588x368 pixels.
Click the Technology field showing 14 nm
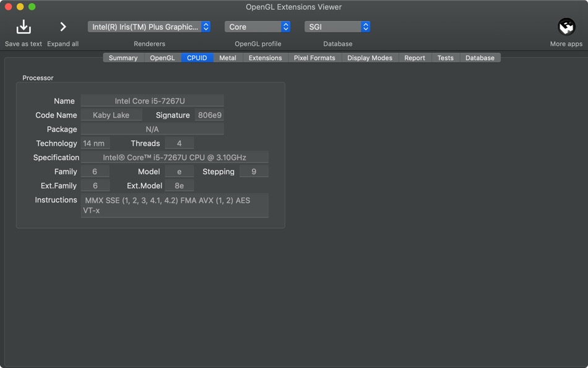[x=95, y=143]
